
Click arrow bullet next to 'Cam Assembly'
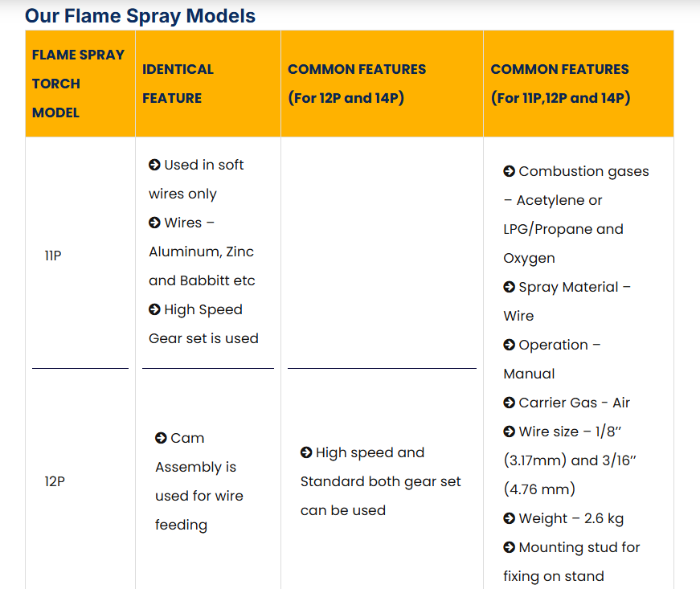[x=161, y=438]
